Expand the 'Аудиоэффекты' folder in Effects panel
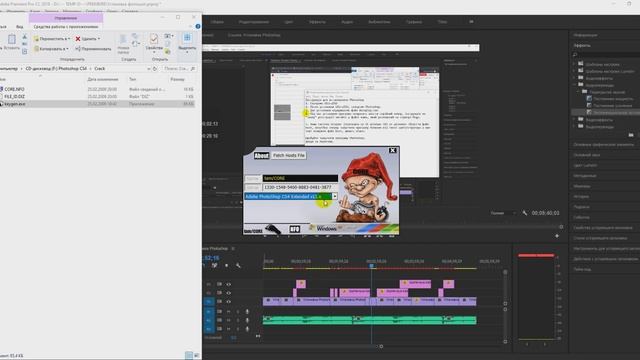Image resolution: width=640 pixels, height=360 pixels. [574, 78]
